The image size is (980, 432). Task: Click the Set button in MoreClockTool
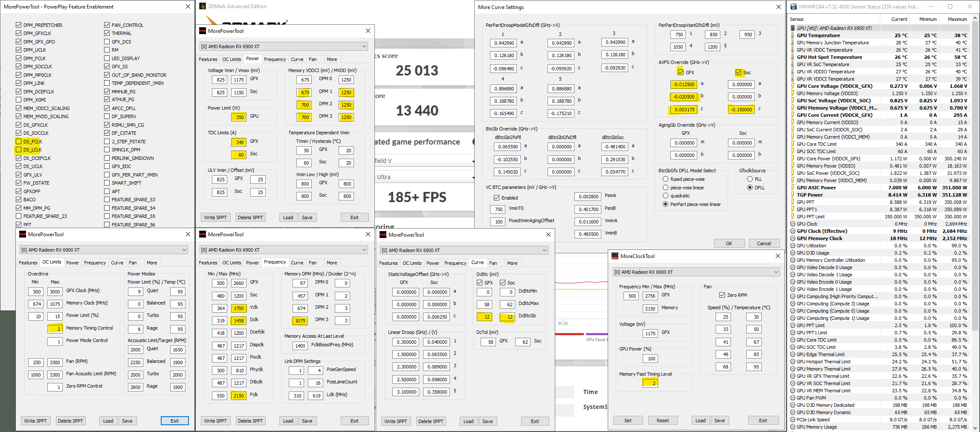coord(628,420)
